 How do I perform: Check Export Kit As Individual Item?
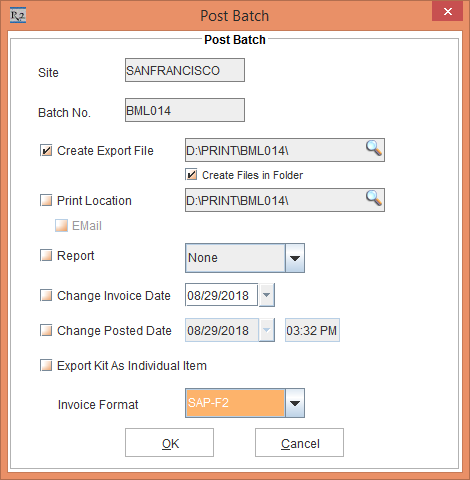(46, 366)
